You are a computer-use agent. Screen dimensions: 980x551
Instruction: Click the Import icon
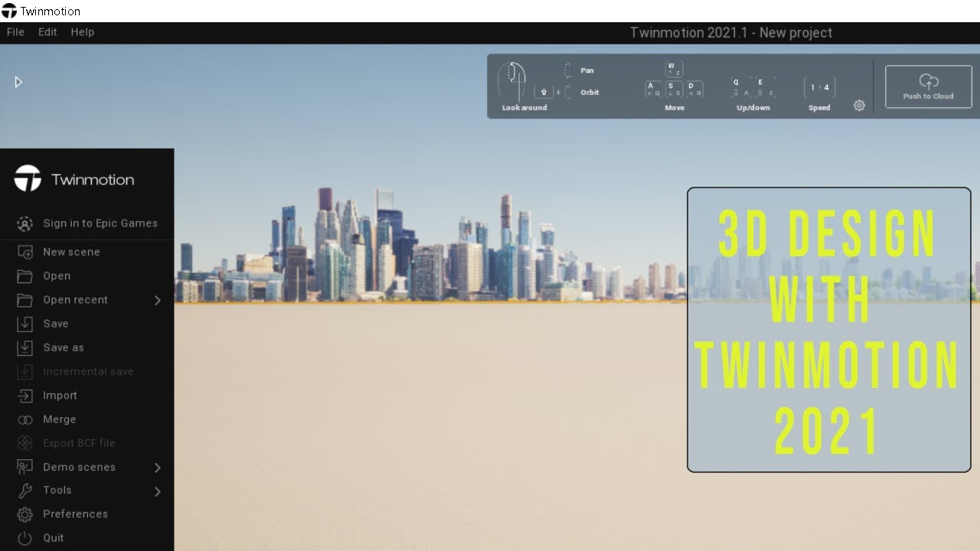[25, 396]
